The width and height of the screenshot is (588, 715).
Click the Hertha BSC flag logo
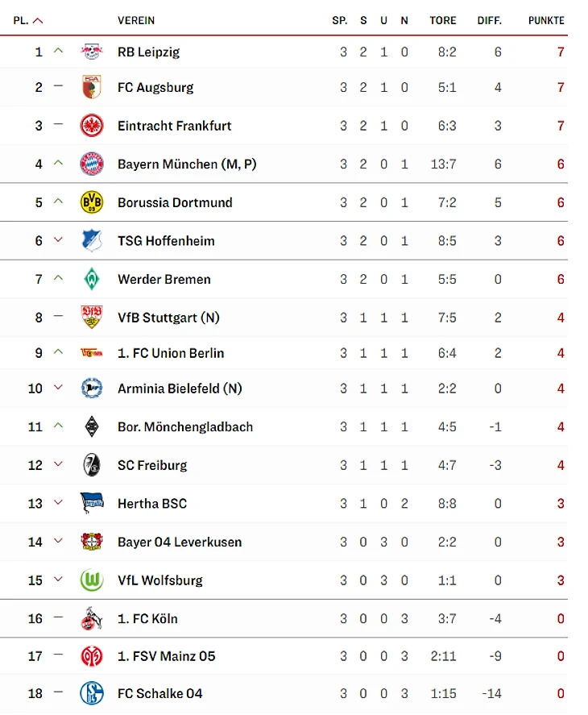tap(92, 504)
